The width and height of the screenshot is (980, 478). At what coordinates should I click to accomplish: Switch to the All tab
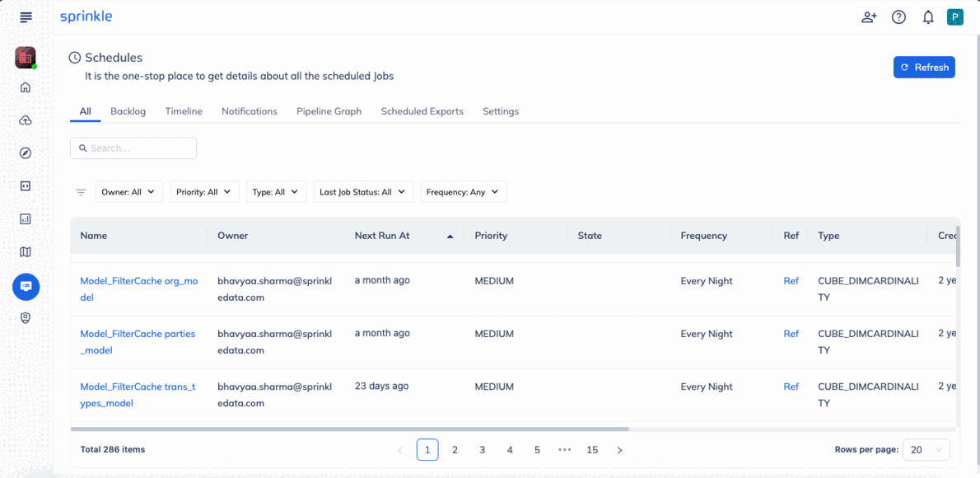[x=85, y=111]
